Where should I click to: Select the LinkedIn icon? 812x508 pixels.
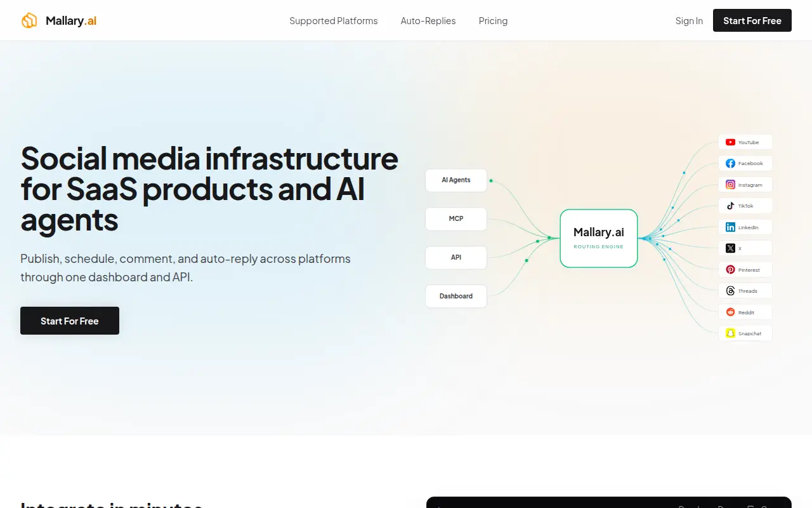tap(730, 227)
